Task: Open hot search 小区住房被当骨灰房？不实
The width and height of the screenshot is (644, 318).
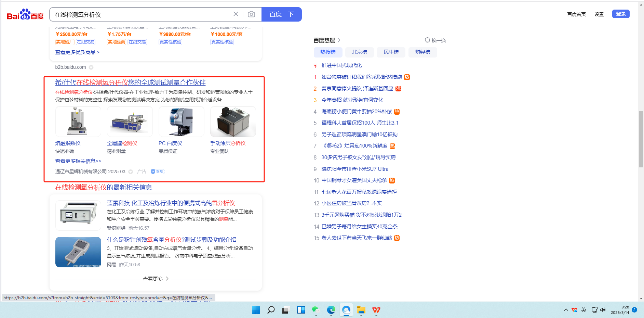Action: pyautogui.click(x=352, y=203)
